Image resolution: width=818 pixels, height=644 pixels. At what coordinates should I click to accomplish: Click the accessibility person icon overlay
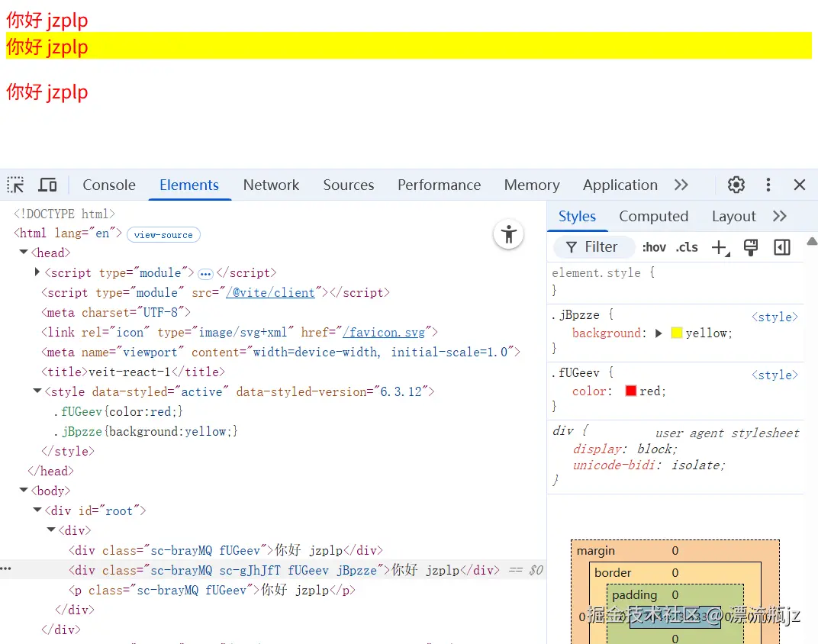pos(508,235)
